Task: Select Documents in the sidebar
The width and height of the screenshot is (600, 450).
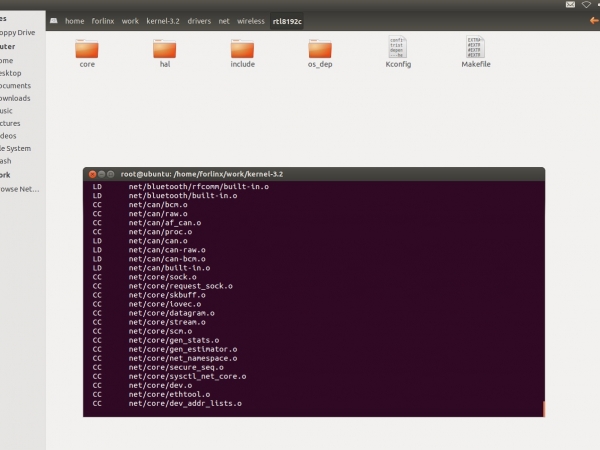Action: tap(15, 86)
